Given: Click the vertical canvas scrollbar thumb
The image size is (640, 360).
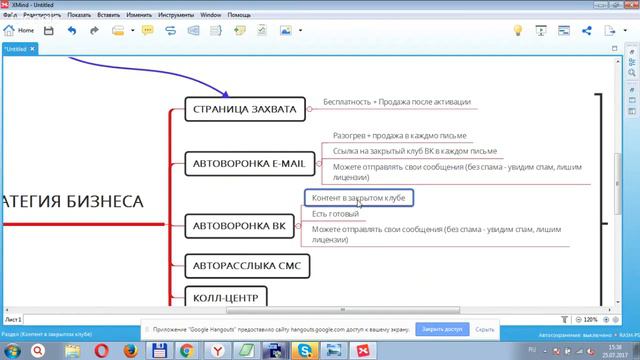Looking at the screenshot, I should click(618, 184).
